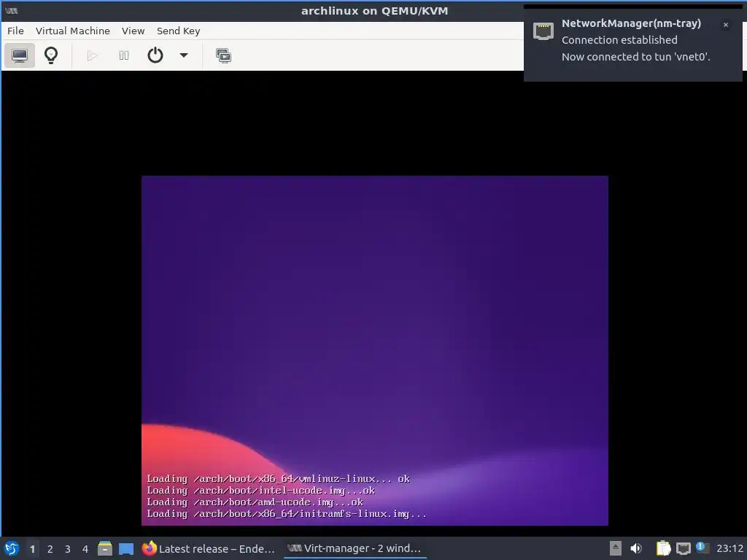Image resolution: width=747 pixels, height=560 pixels.
Task: Click the show desktop taskbar icon
Action: [126, 548]
